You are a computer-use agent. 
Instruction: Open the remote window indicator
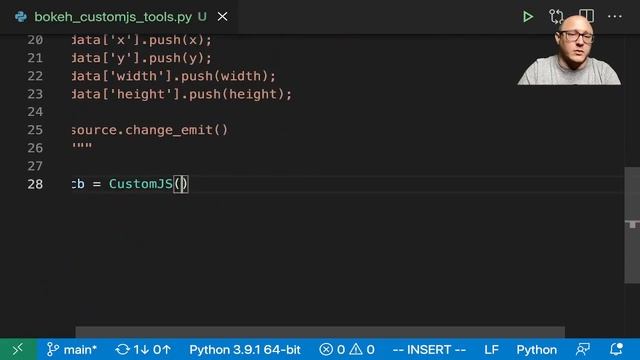[18, 349]
